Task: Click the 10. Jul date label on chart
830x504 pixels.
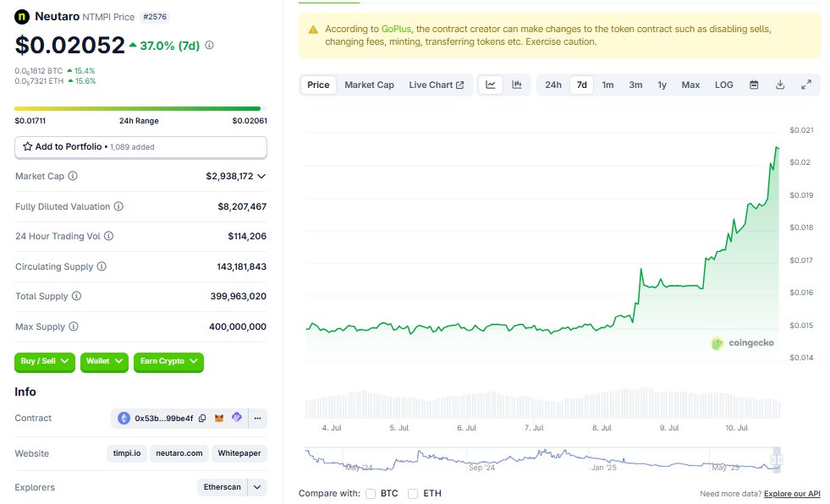Action: [x=736, y=428]
